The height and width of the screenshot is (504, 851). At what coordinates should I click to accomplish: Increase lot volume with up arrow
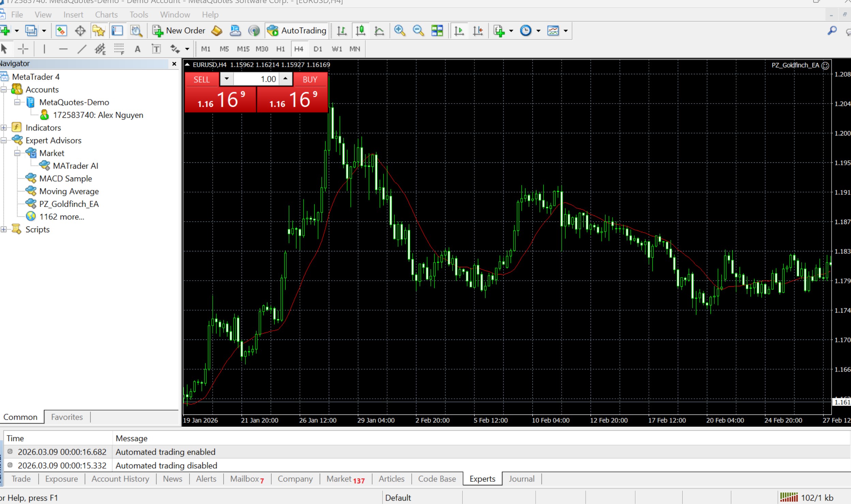coord(286,79)
